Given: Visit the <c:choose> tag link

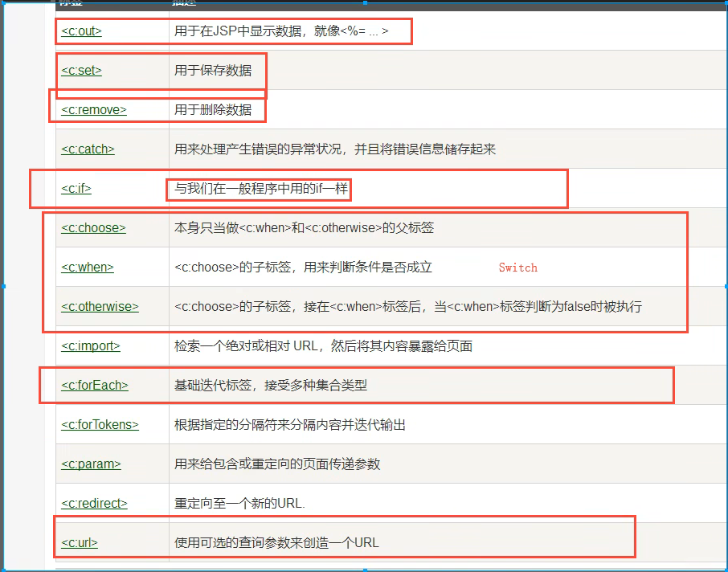Looking at the screenshot, I should (93, 228).
